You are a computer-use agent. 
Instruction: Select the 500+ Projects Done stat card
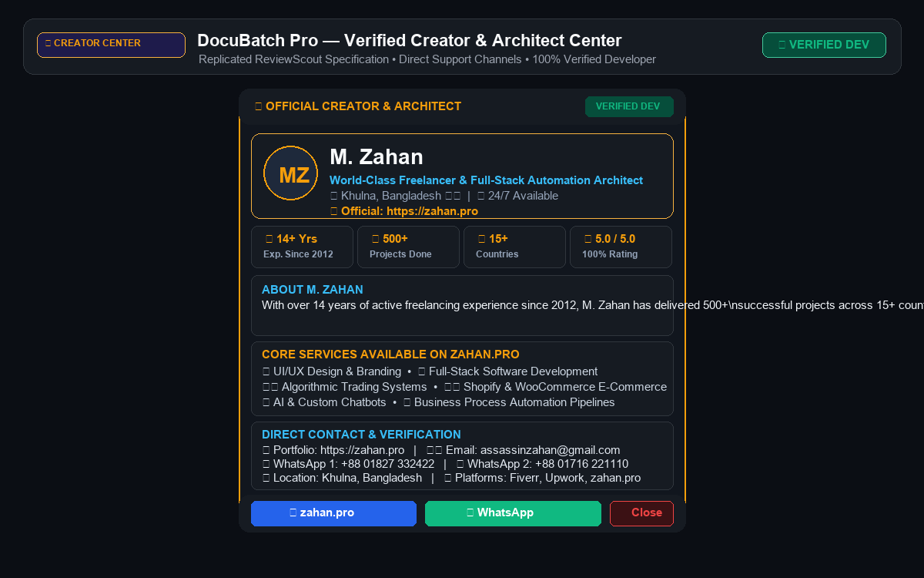(x=408, y=247)
